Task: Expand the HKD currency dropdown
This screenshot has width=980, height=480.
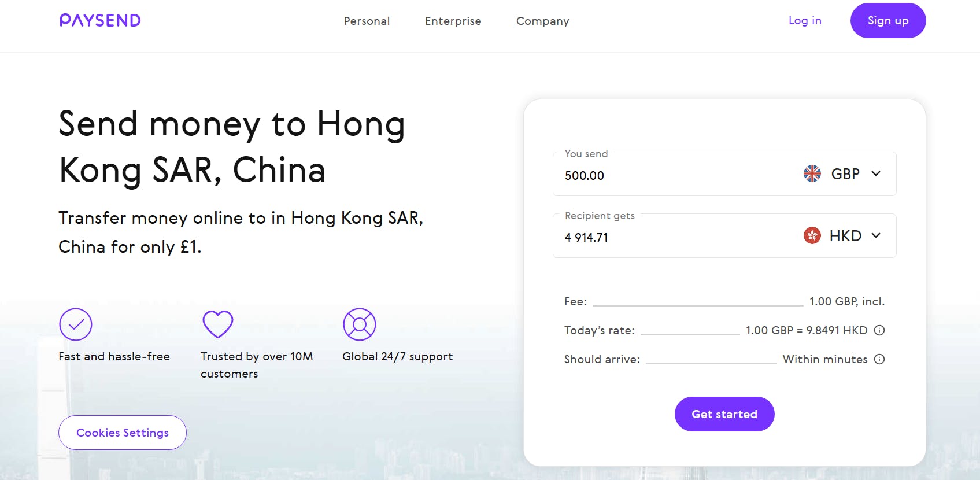Action: tap(875, 235)
